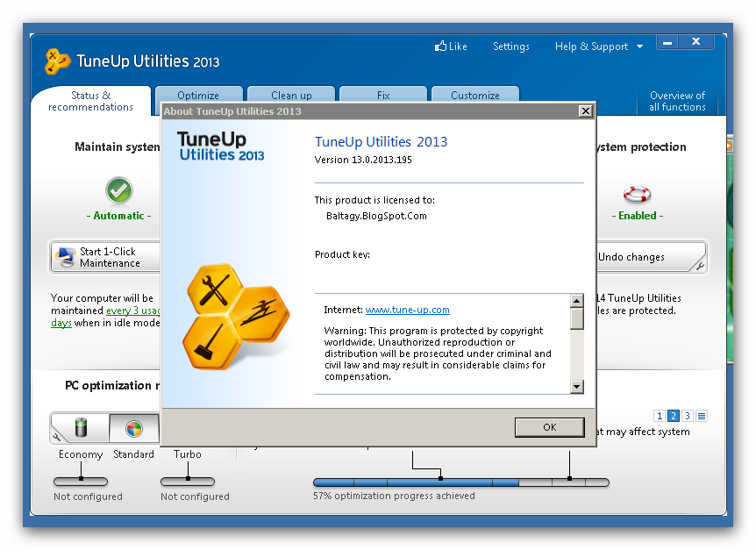Image resolution: width=756 pixels, height=550 pixels.
Task: Go to the Fix tab
Action: (383, 95)
